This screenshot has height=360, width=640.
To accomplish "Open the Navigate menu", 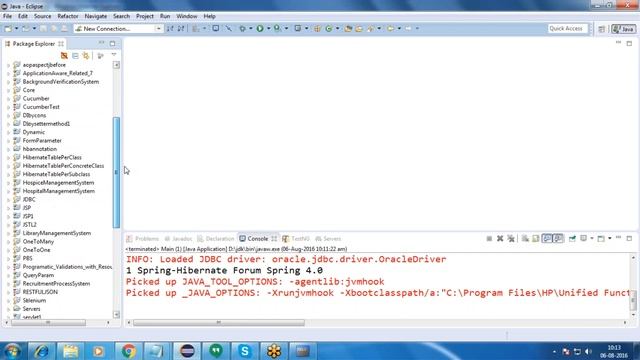I will 96,16.
